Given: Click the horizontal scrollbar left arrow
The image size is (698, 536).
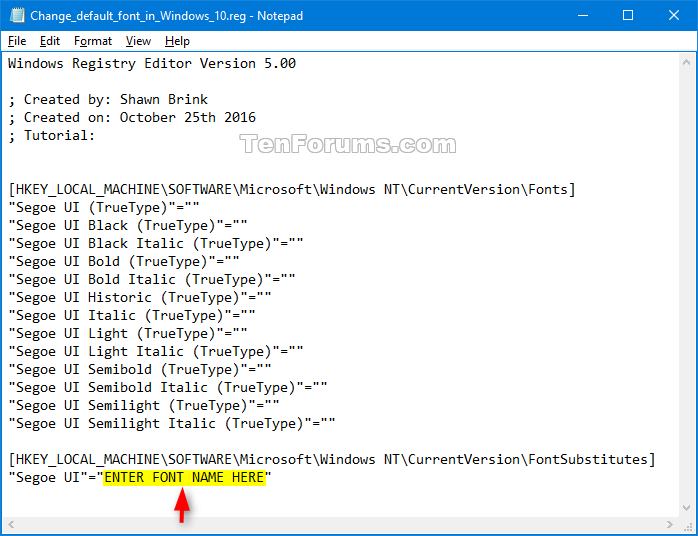Looking at the screenshot, I should (11, 524).
